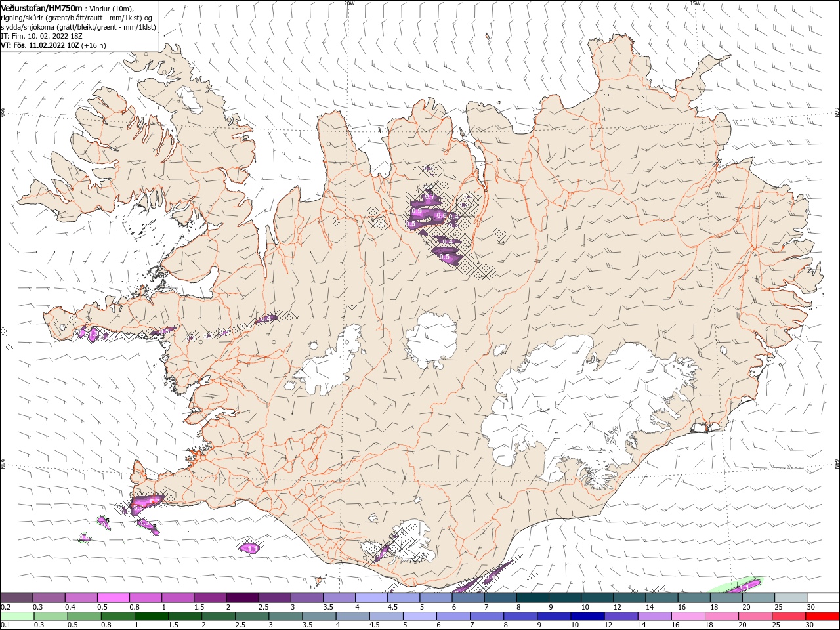Screen dimensions: 840x630
Task: Click the '20W' longitude label
Action: (x=349, y=3)
